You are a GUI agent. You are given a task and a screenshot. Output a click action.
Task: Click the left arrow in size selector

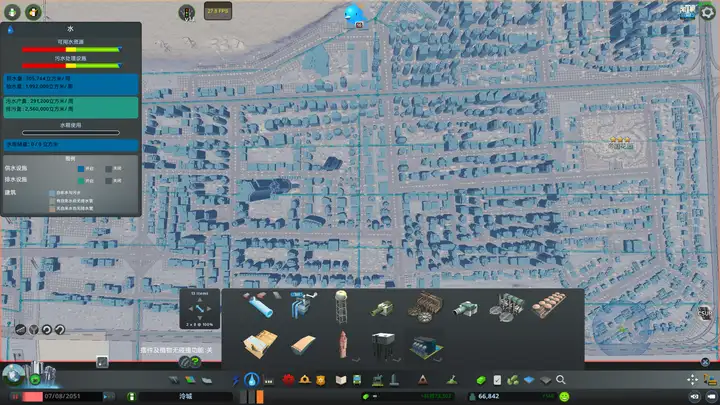(191, 309)
